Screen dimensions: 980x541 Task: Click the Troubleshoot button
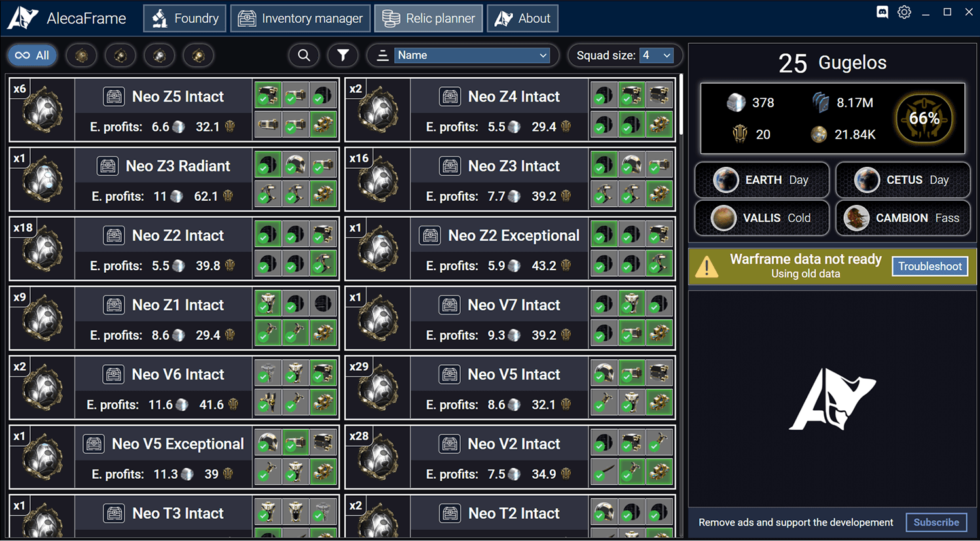[x=930, y=266]
